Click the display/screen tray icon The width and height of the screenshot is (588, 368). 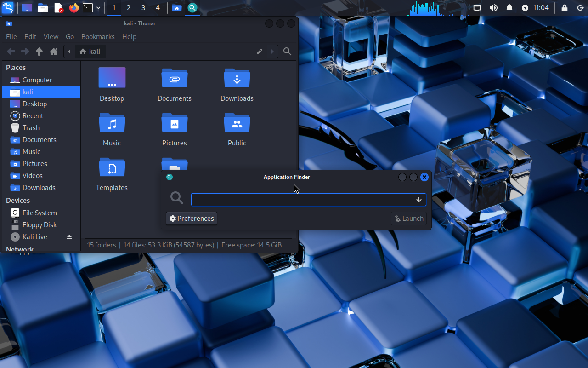(x=477, y=8)
